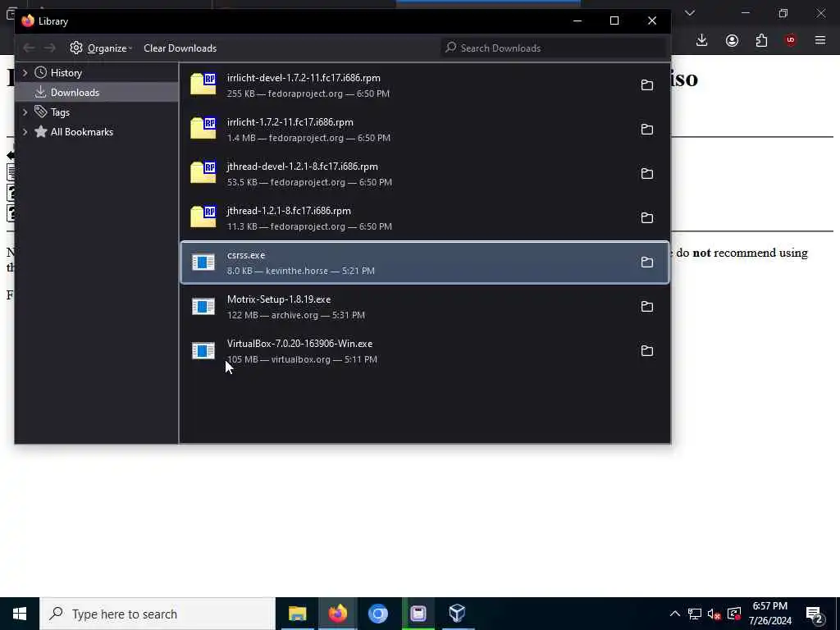Open containing folder for csrss.exe
Screen dimensions: 840x630
point(646,262)
